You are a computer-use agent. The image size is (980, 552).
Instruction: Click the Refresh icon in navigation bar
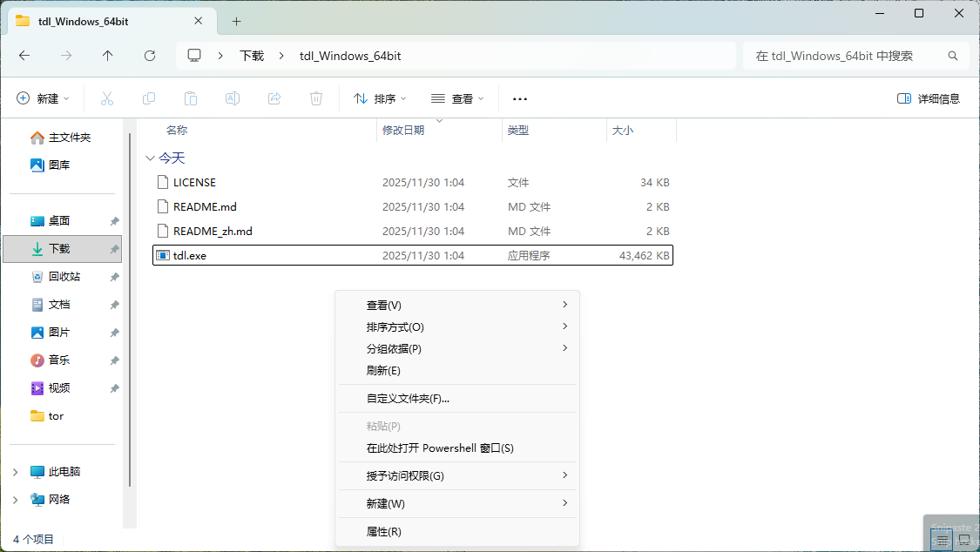click(149, 56)
